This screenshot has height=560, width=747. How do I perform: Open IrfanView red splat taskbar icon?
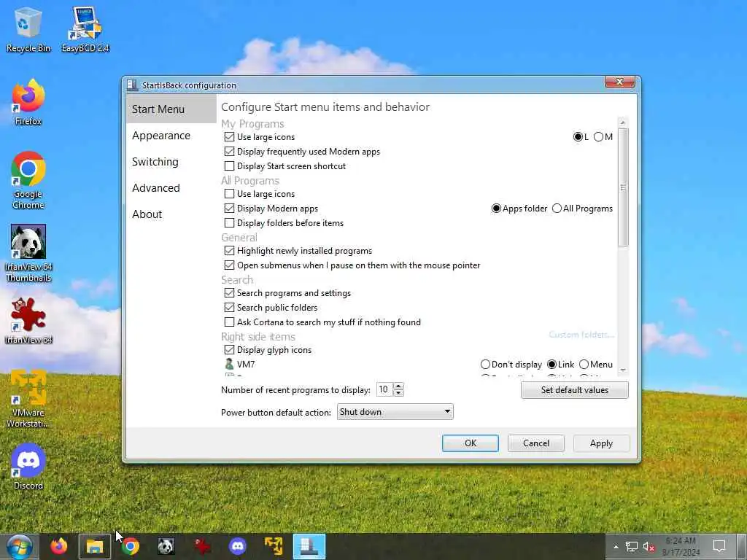201,547
